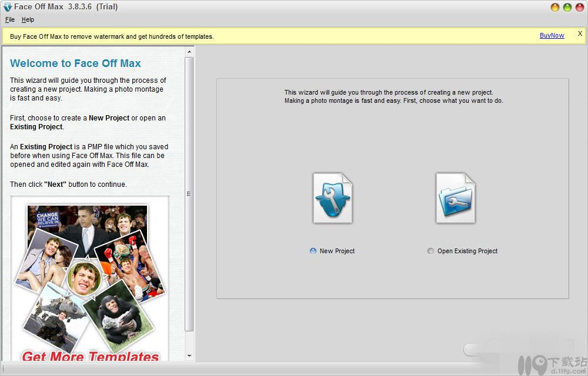Click the green maximize window button
The width and height of the screenshot is (588, 376).
[567, 7]
